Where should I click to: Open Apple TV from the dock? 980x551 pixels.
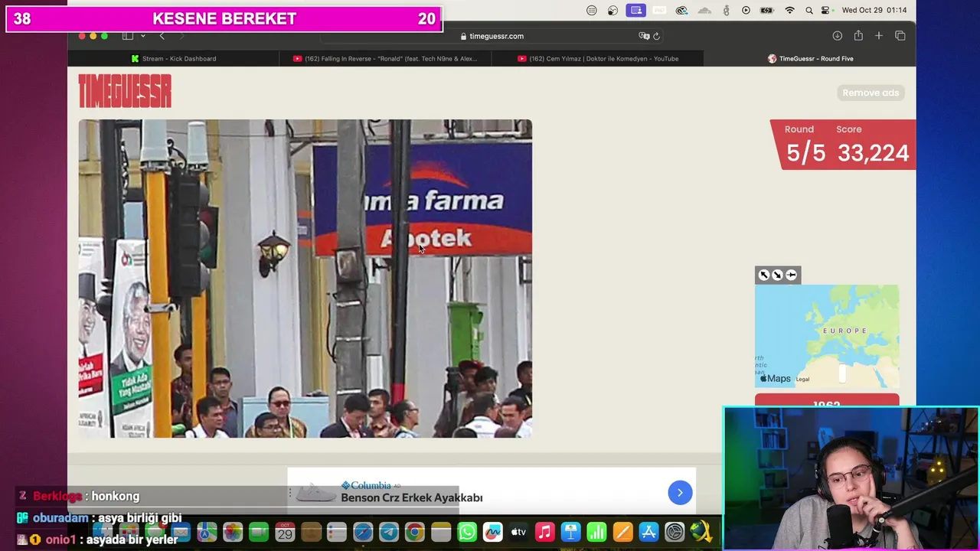[x=518, y=531]
